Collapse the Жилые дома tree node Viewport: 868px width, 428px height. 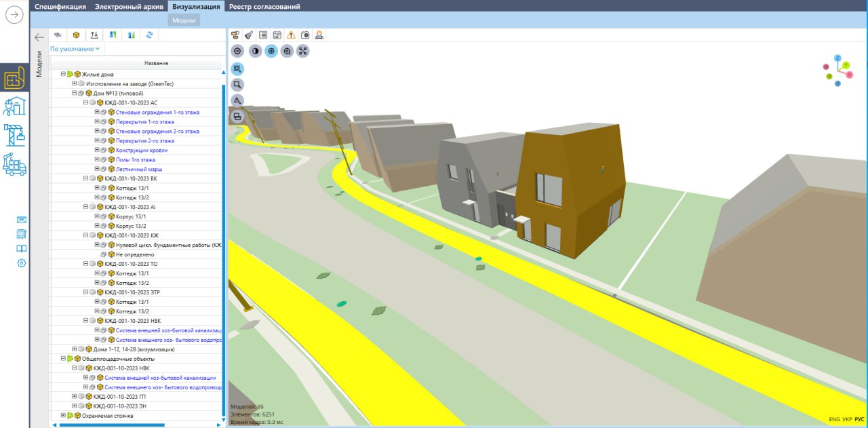point(63,74)
